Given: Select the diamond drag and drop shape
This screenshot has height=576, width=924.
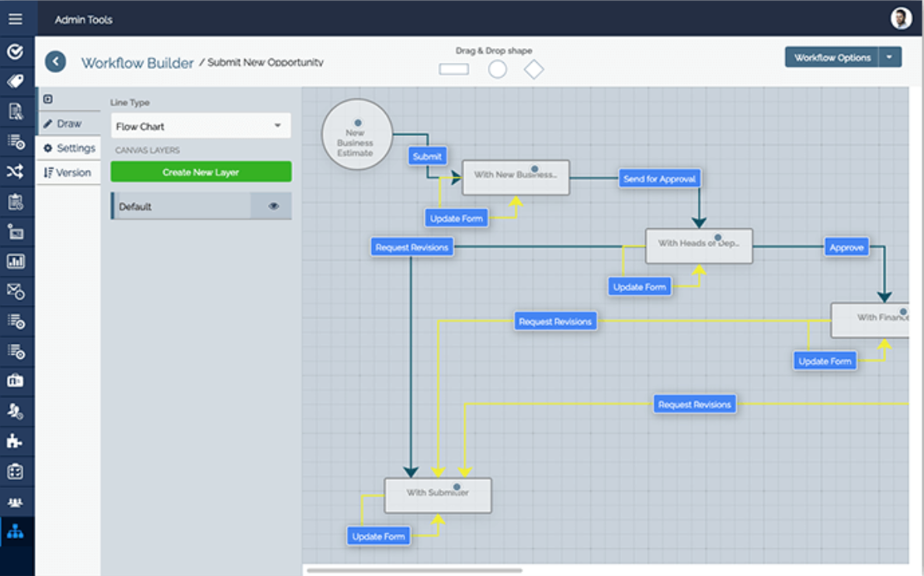Looking at the screenshot, I should click(x=533, y=69).
